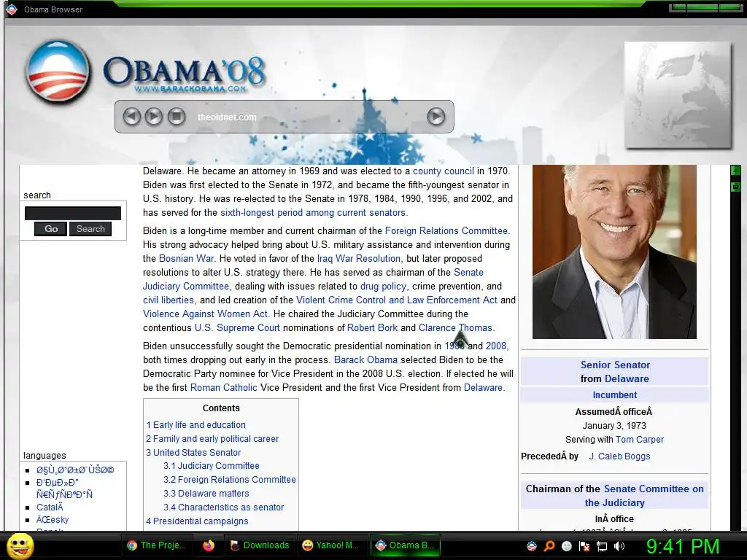Open the Roman Catholic link
The height and width of the screenshot is (560, 747).
click(x=223, y=387)
